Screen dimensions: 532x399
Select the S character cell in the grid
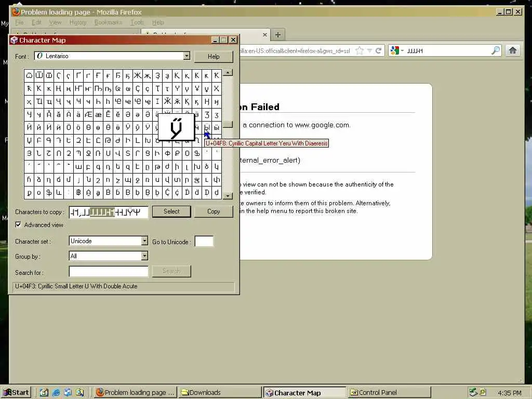pos(128,153)
